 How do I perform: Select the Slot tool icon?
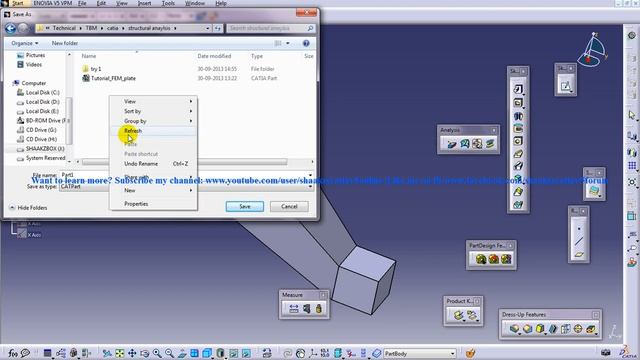pos(518,166)
